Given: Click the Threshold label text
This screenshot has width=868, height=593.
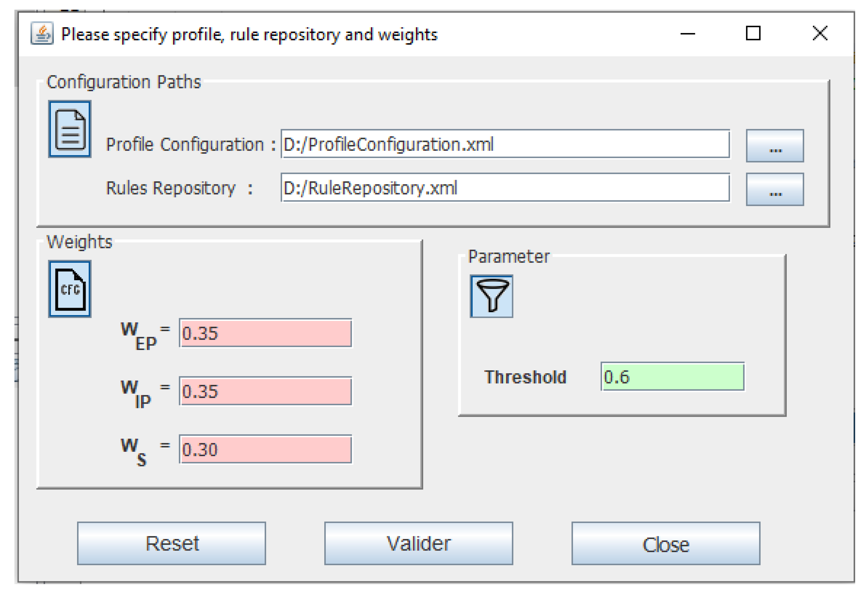Looking at the screenshot, I should click(525, 377).
